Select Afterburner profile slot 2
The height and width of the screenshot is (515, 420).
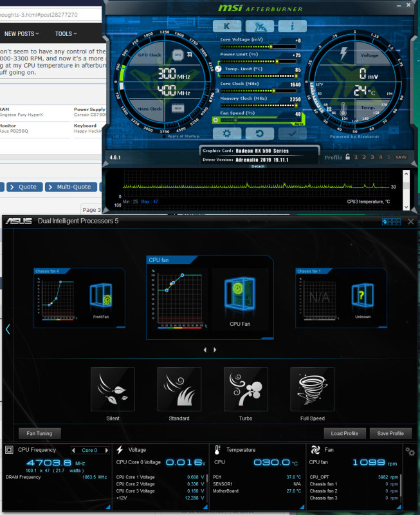point(364,157)
